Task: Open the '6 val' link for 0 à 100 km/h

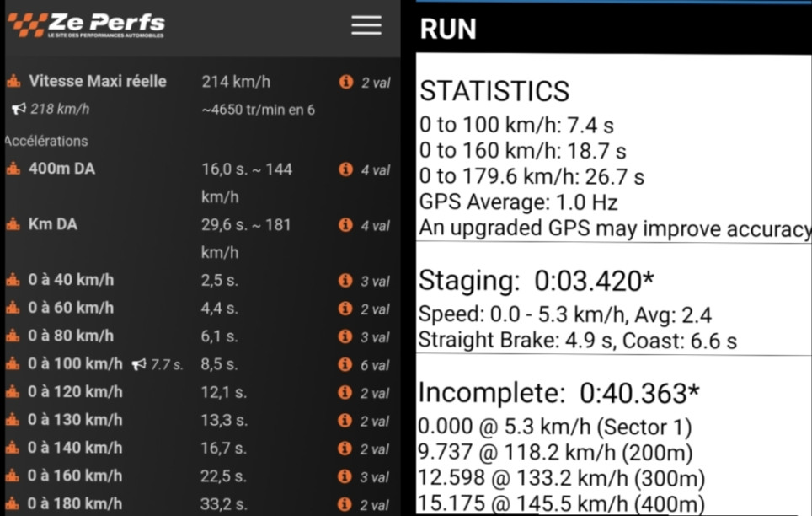Action: point(376,365)
